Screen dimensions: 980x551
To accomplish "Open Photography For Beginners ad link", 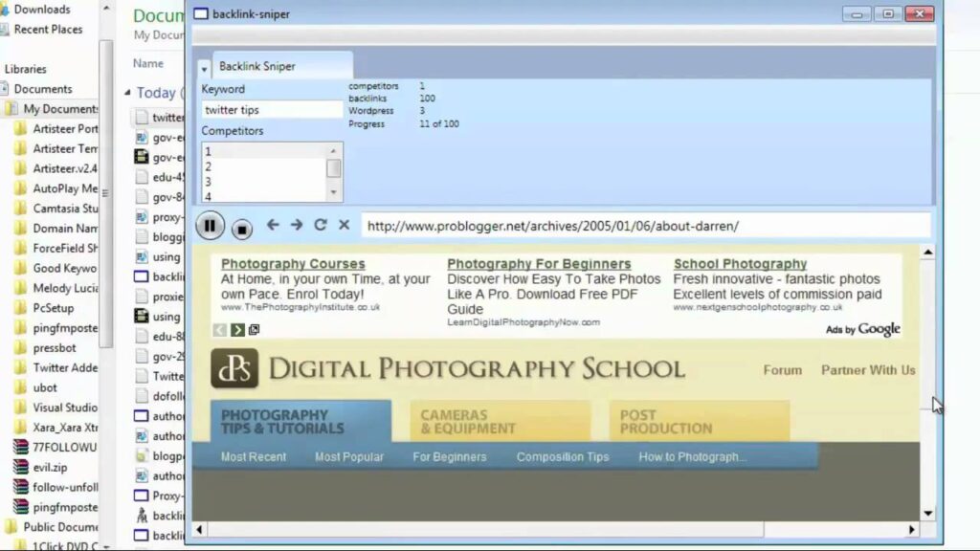I will coord(539,264).
